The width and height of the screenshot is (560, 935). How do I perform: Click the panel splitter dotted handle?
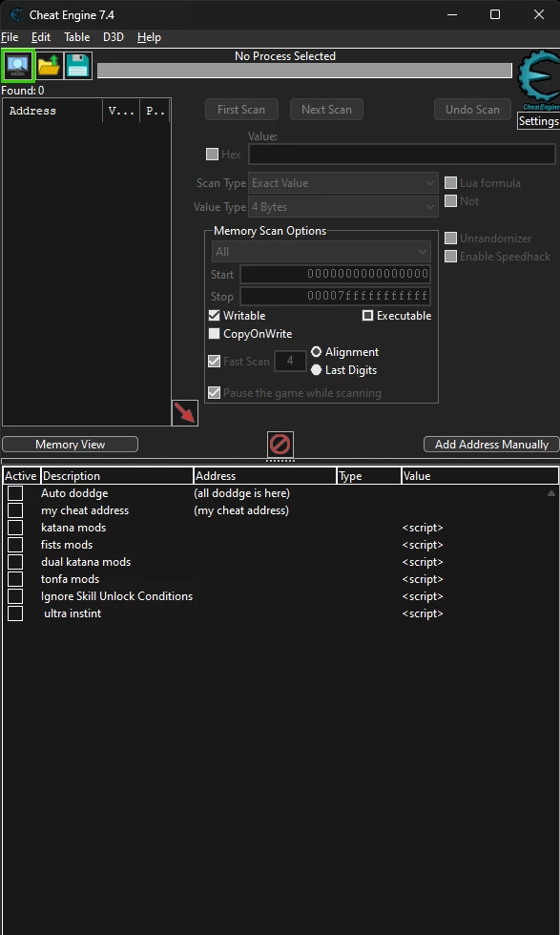pyautogui.click(x=280, y=460)
